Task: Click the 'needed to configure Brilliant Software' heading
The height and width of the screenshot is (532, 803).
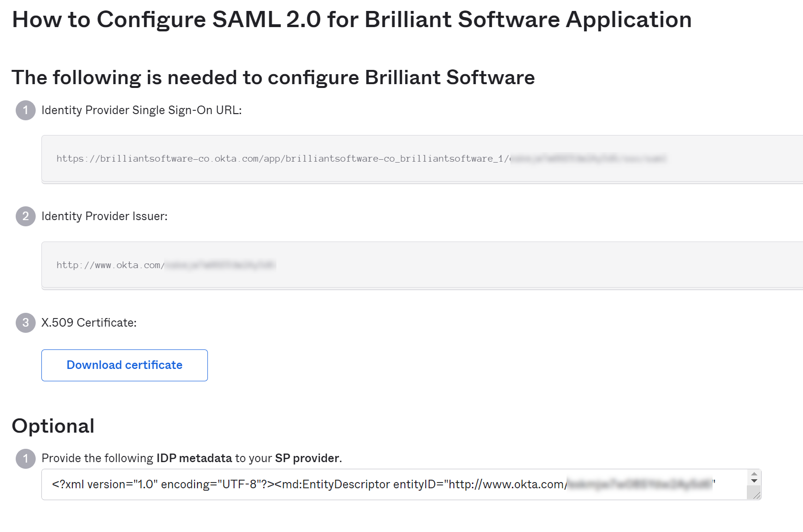Action: (x=273, y=77)
